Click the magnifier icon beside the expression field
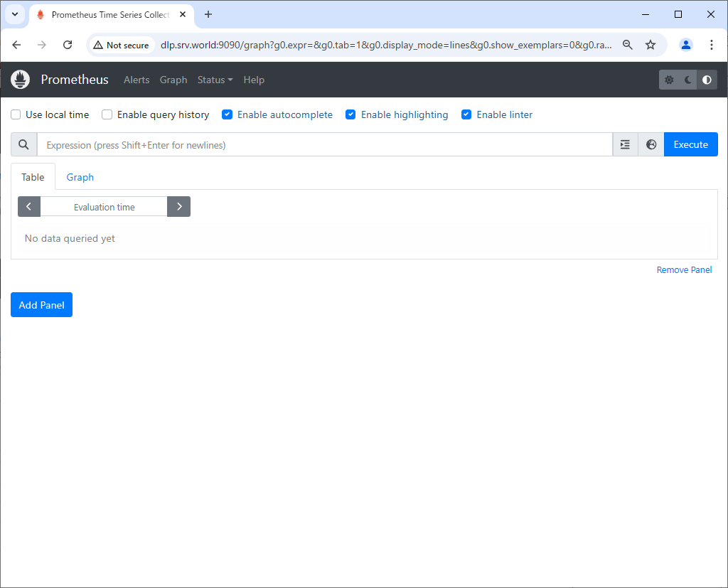 [x=23, y=144]
